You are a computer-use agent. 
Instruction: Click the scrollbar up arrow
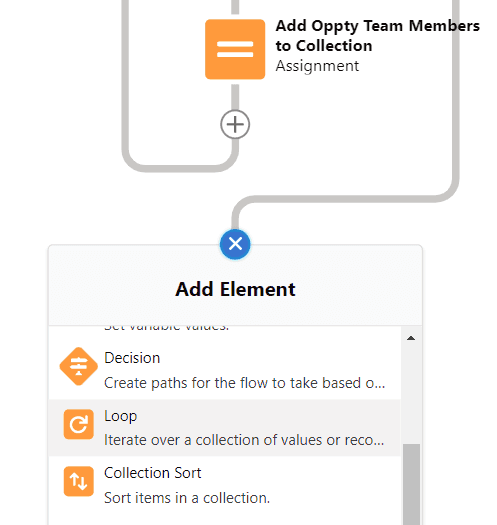pyautogui.click(x=411, y=338)
